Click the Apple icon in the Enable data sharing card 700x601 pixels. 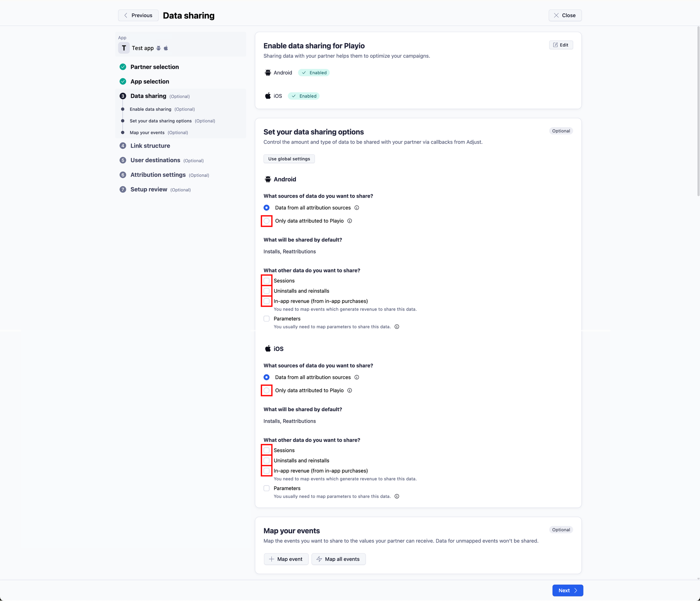click(268, 96)
